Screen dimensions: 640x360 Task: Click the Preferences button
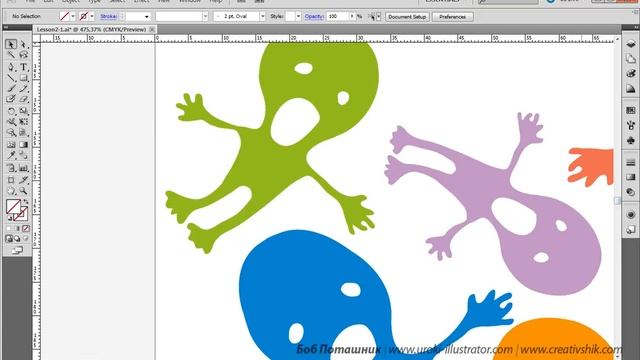(452, 17)
